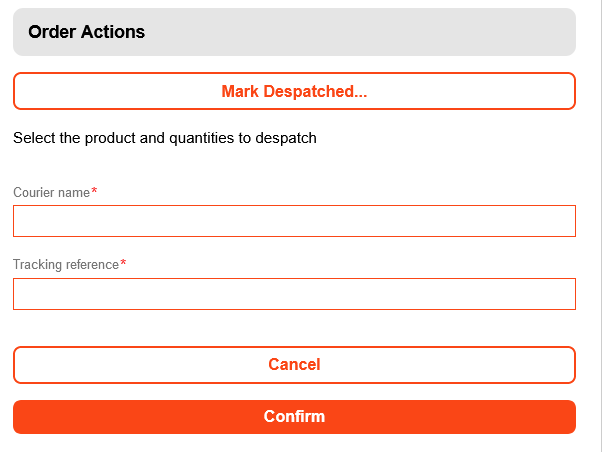This screenshot has height=452, width=602.
Task: Click the Order Actions title text
Action: [x=87, y=32]
